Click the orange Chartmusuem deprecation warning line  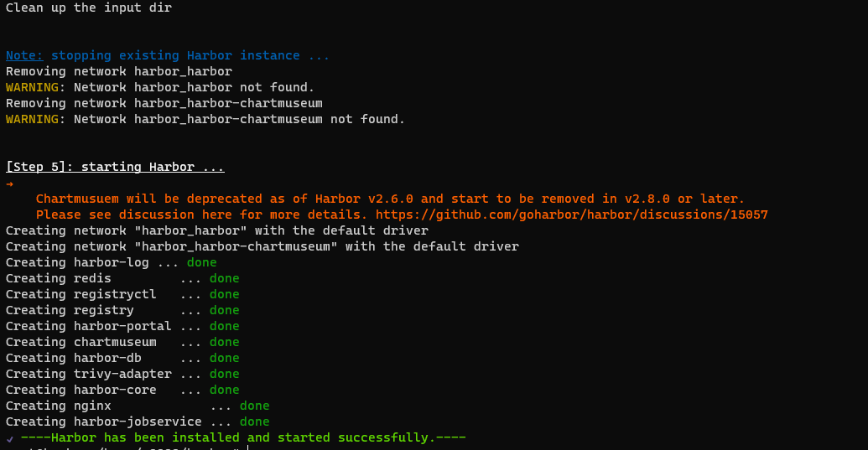coord(390,199)
